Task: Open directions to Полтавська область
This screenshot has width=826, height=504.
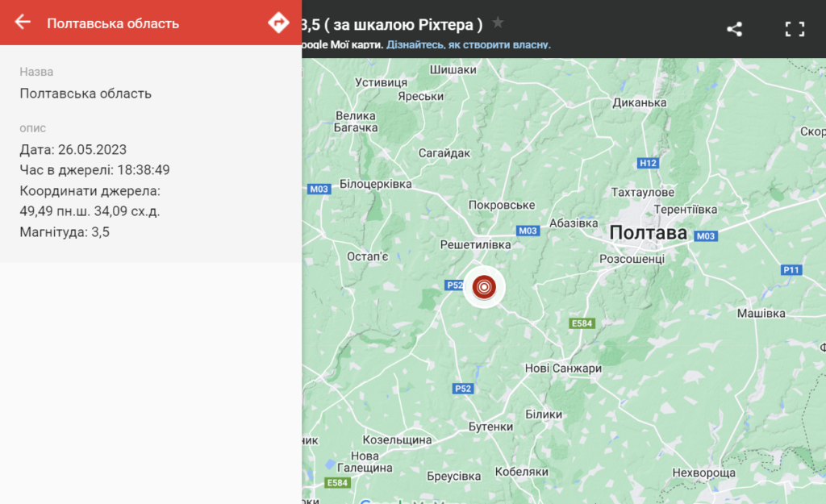Action: 278,23
